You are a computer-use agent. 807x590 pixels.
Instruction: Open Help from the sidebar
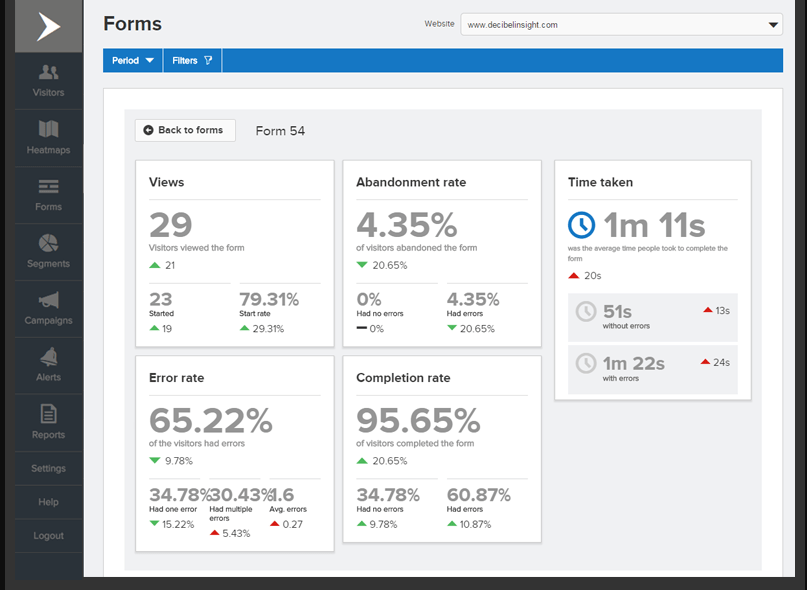[x=48, y=502]
